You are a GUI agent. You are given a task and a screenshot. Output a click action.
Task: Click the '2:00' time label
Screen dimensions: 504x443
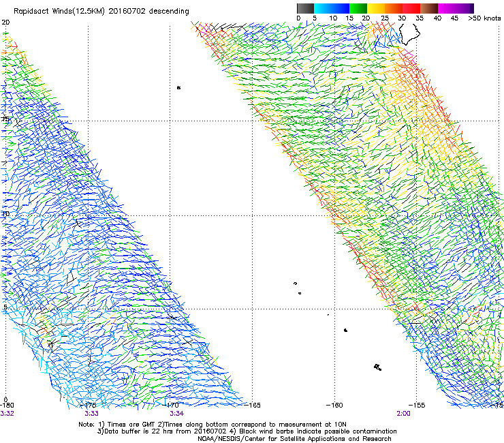click(403, 414)
